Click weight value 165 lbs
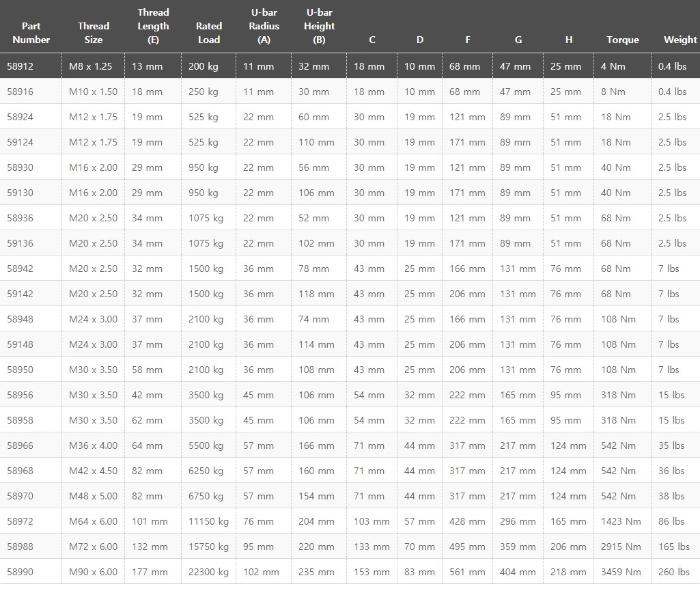The width and height of the screenshot is (700, 593). (673, 547)
